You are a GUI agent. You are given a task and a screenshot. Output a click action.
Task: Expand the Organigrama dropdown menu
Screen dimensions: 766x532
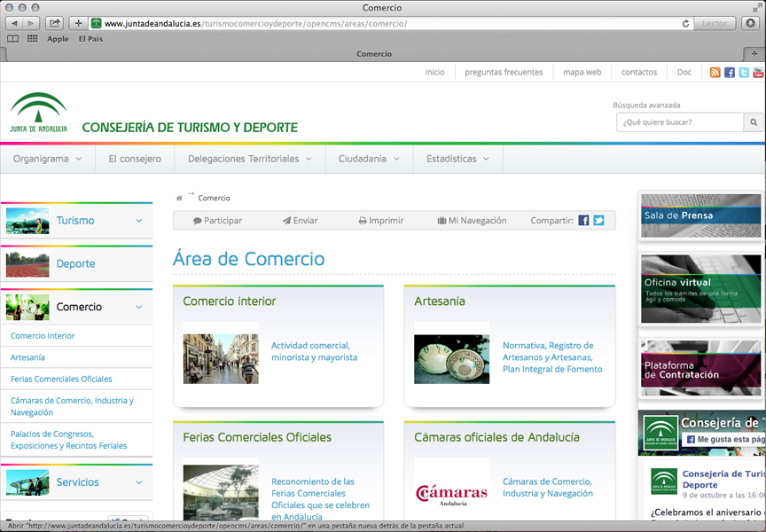(48, 159)
